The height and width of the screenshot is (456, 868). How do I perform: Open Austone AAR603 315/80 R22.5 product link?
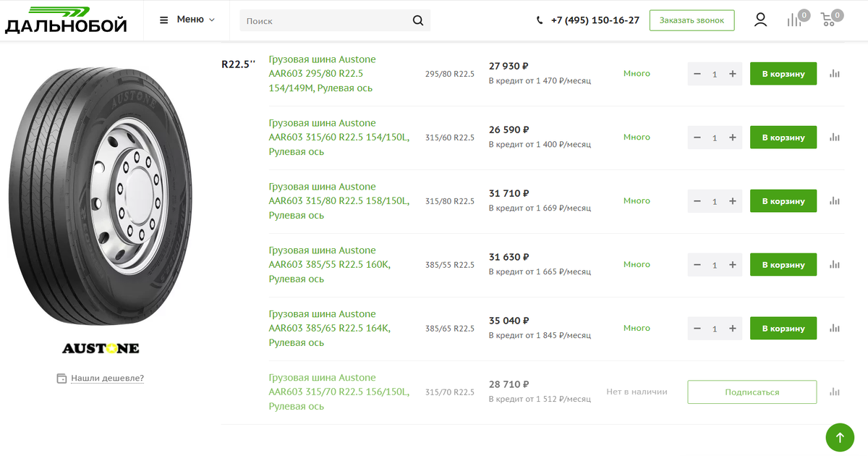(x=339, y=201)
